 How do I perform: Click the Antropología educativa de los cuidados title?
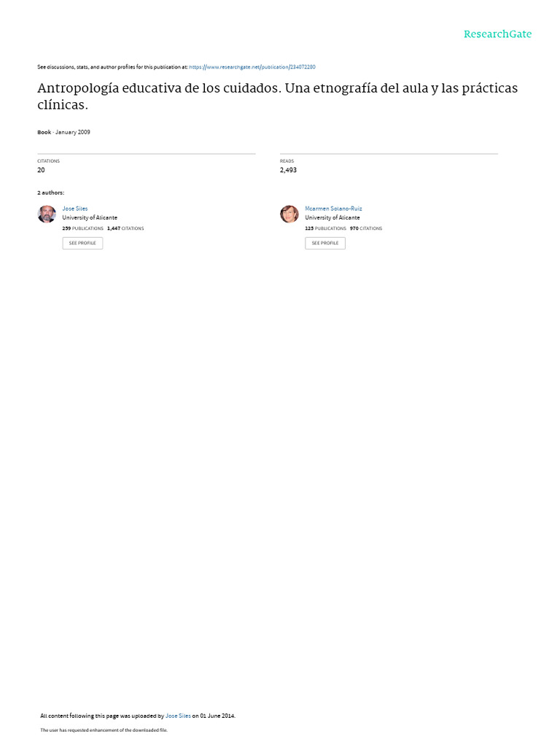pyautogui.click(x=277, y=96)
